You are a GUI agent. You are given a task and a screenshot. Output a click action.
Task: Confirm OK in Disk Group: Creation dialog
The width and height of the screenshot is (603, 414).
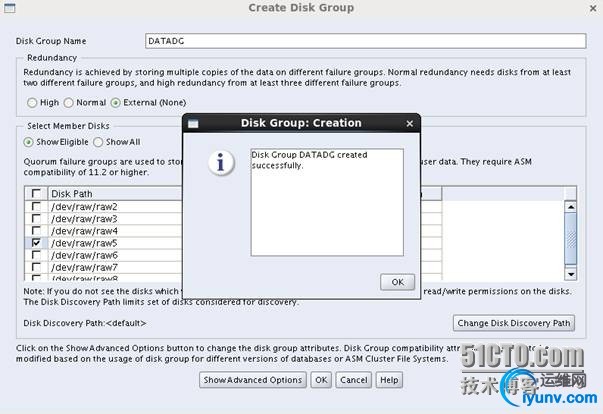click(397, 282)
